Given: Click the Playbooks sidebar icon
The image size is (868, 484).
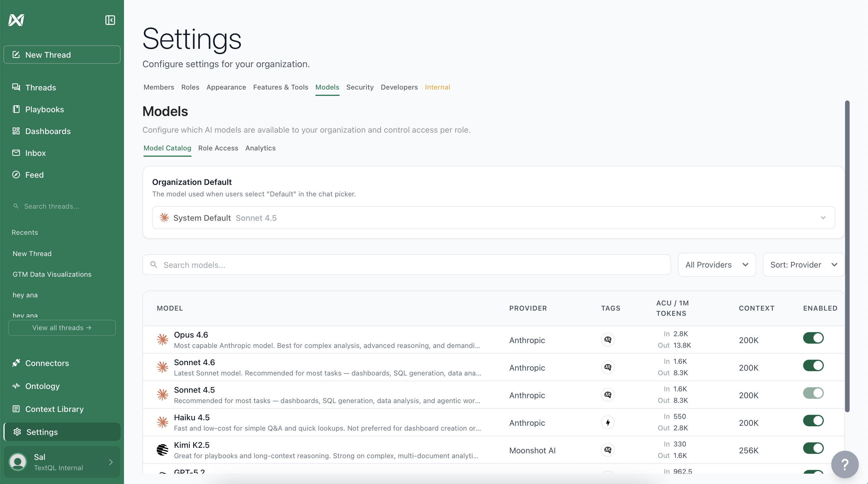Looking at the screenshot, I should [16, 109].
